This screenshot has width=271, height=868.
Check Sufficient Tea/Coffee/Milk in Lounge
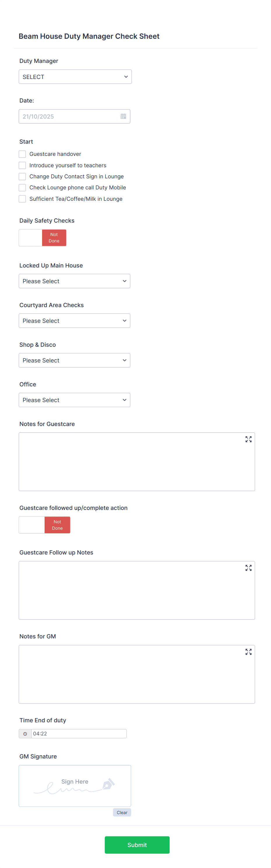(x=22, y=199)
